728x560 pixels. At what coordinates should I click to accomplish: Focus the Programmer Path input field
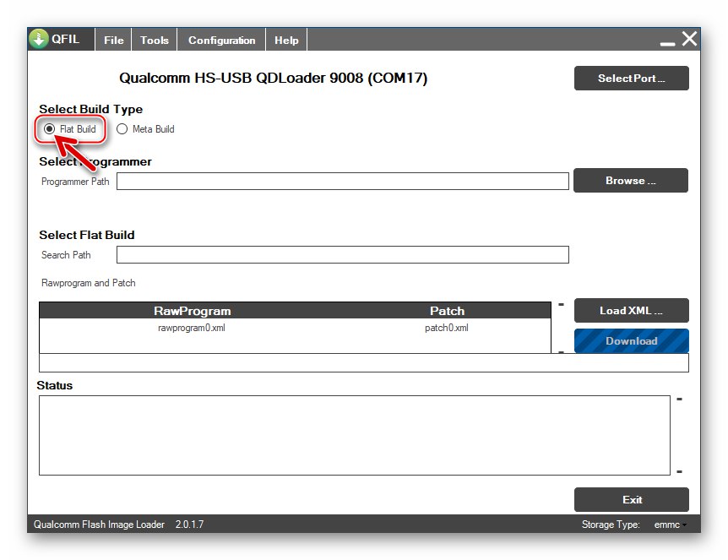click(x=342, y=182)
